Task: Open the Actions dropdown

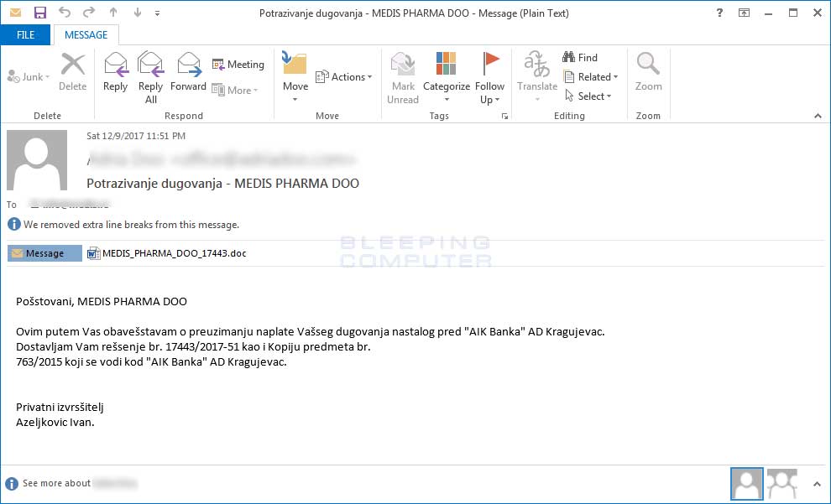Action: 343,77
